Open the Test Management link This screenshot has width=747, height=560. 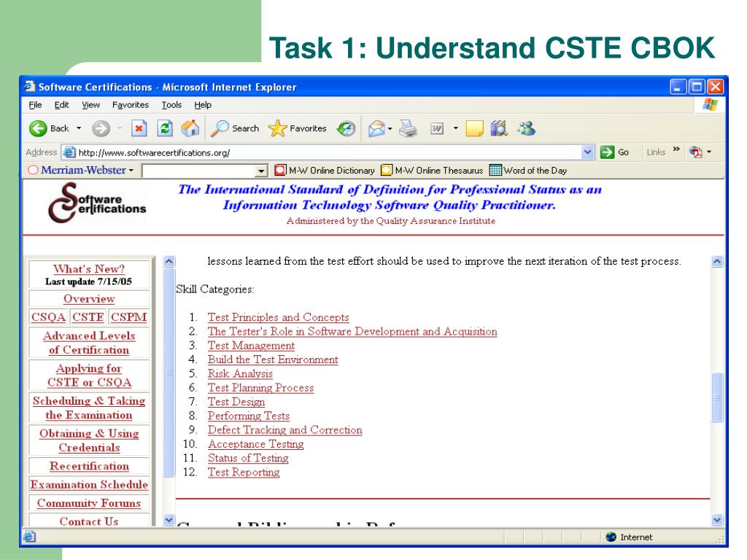251,345
